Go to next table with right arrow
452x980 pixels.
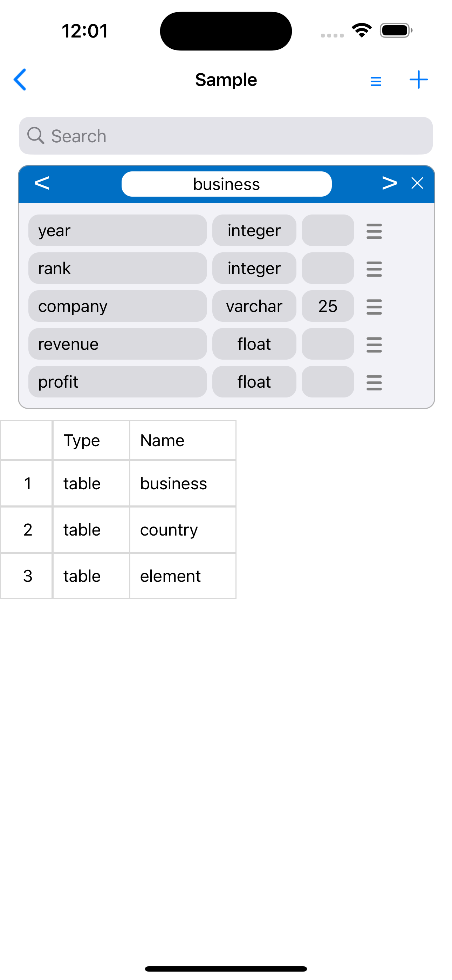tap(389, 183)
